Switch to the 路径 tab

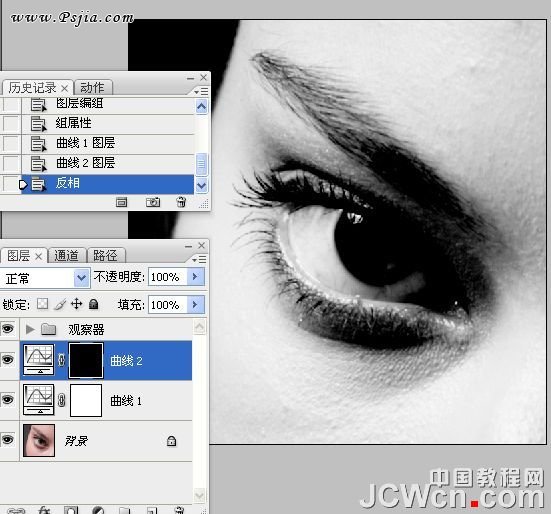tap(105, 255)
